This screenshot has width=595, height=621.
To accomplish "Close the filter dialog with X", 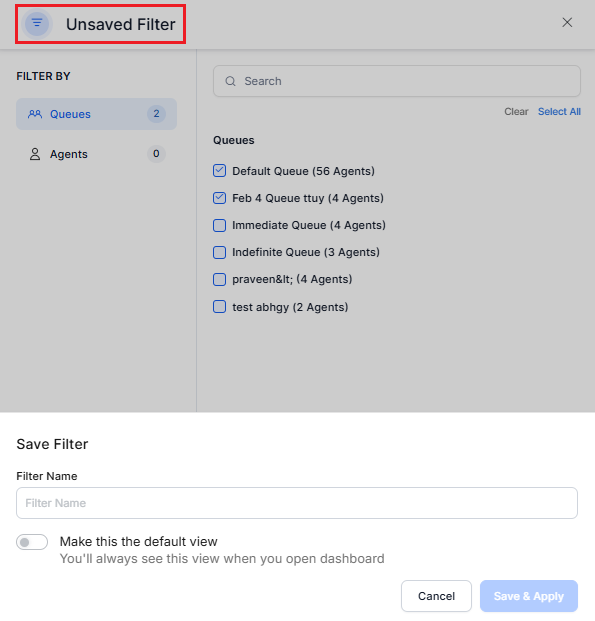I will 567,23.
